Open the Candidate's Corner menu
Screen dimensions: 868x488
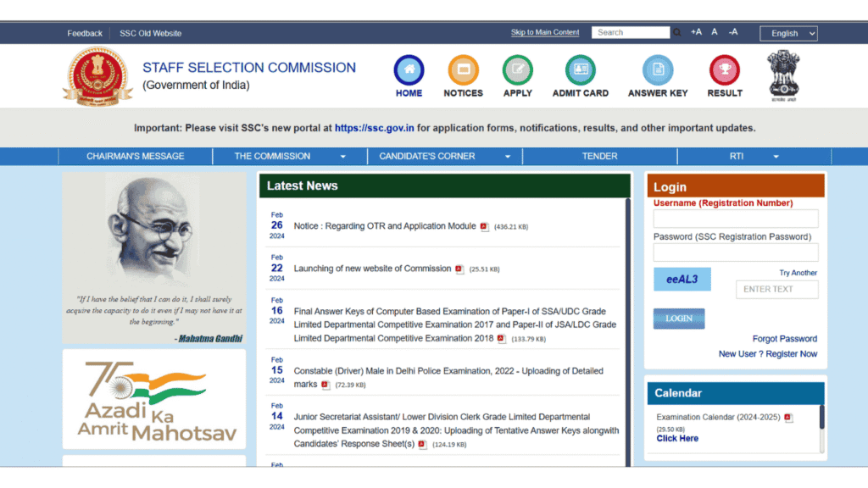427,157
